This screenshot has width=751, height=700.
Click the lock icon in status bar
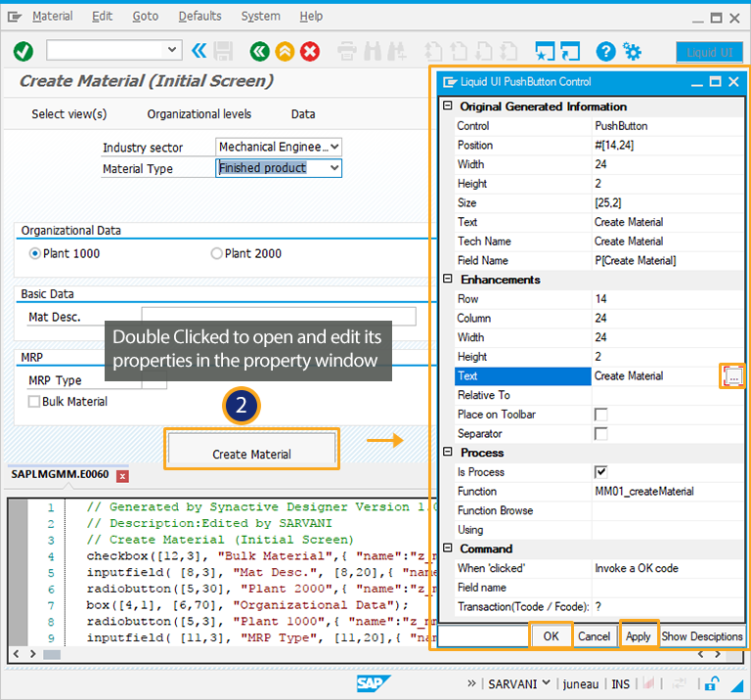(711, 683)
